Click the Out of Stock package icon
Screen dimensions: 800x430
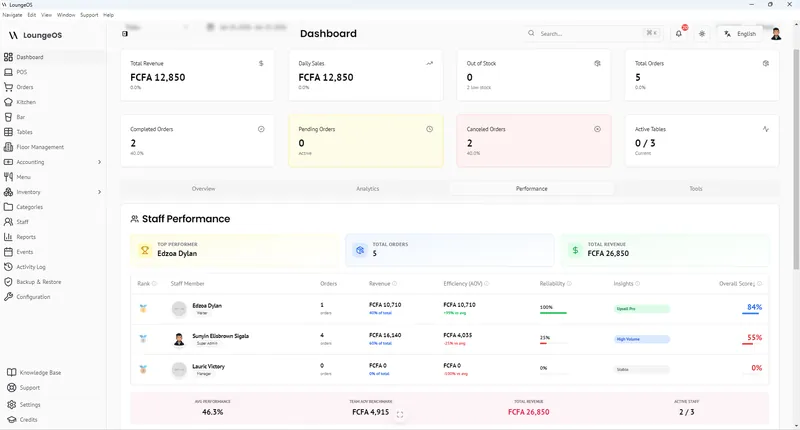(597, 63)
